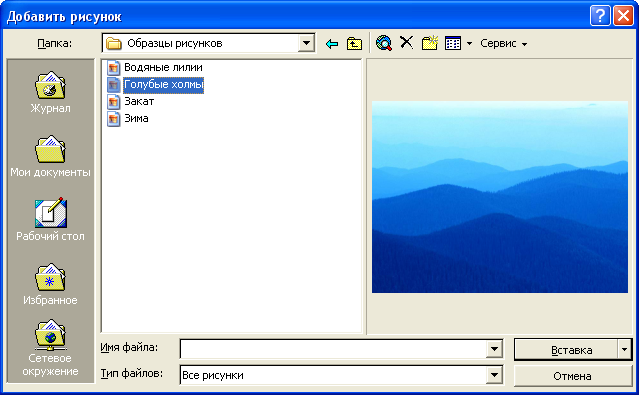Click the file icon beside Водяные лилии
Viewport: 639px width, 395px height.
coord(114,68)
